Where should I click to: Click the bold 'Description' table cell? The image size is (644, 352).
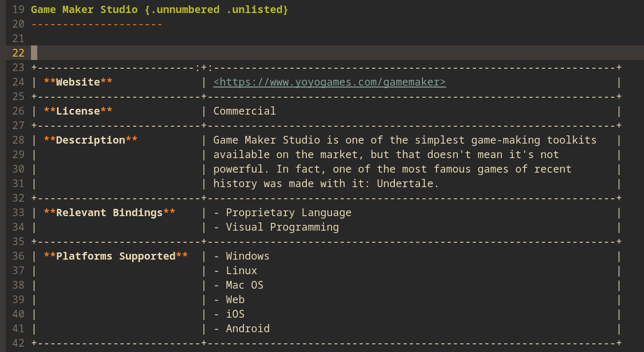[90, 140]
